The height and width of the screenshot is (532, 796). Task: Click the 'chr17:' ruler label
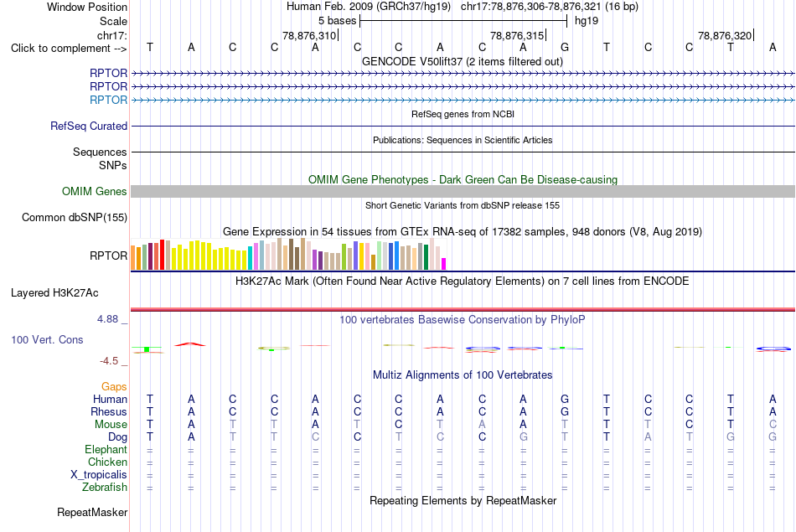[x=112, y=35]
